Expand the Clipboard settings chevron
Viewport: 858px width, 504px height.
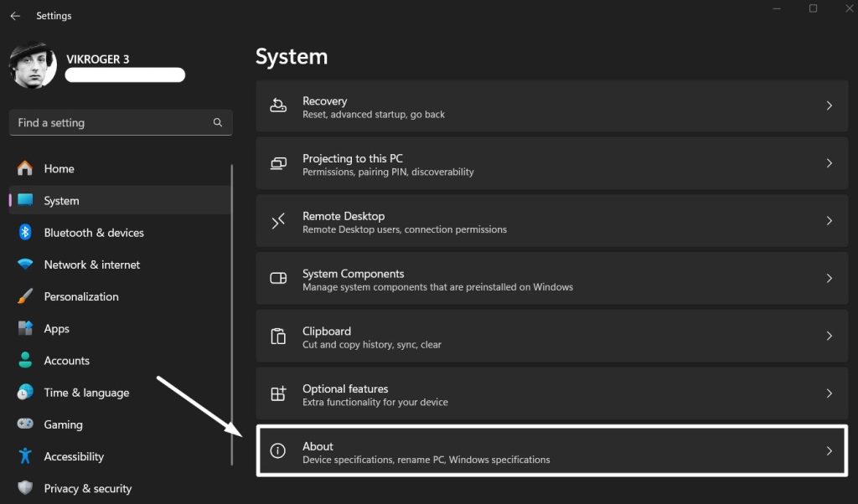coord(830,336)
